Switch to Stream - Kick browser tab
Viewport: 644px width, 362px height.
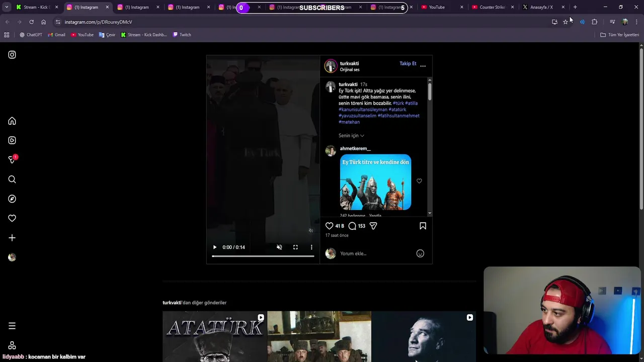click(37, 7)
